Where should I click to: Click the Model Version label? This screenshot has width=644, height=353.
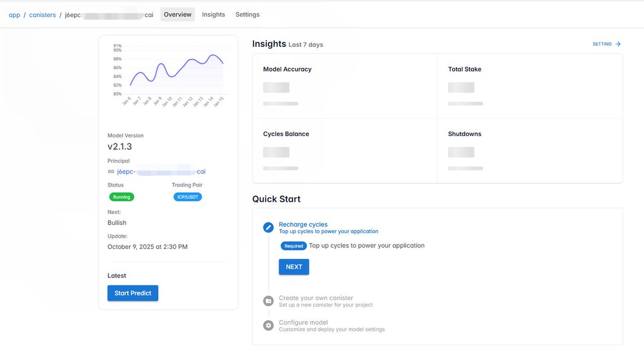click(126, 135)
